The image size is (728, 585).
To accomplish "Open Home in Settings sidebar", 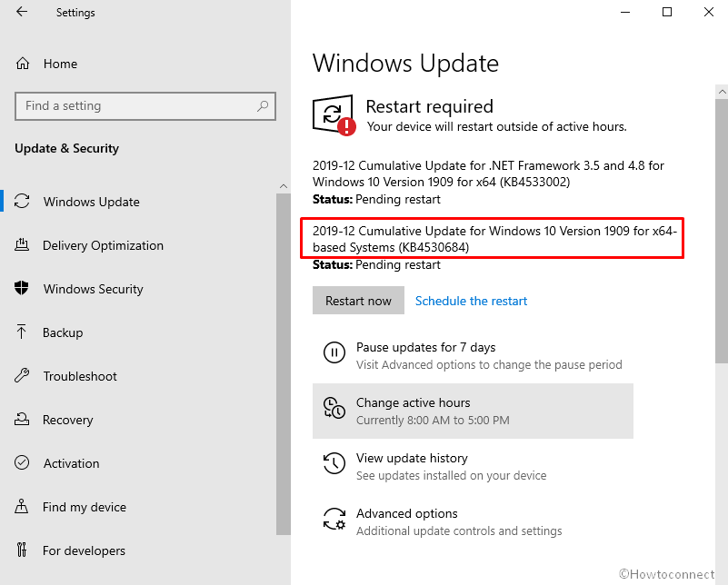I will click(x=60, y=64).
